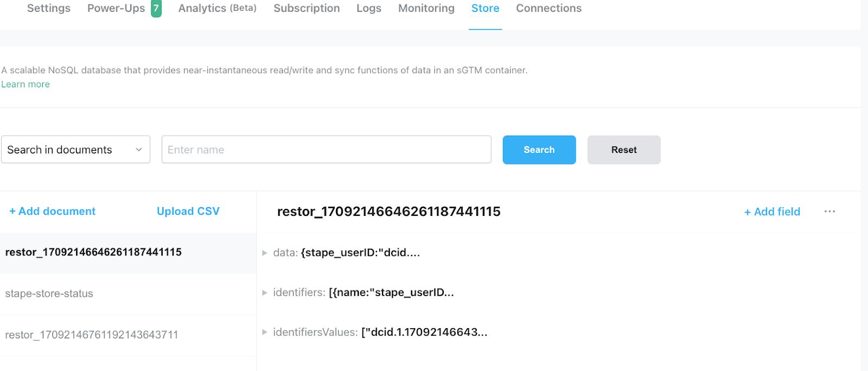Click the identifiersValues value ["dcid.1.17092146643...
This screenshot has width=868, height=371.
point(424,332)
